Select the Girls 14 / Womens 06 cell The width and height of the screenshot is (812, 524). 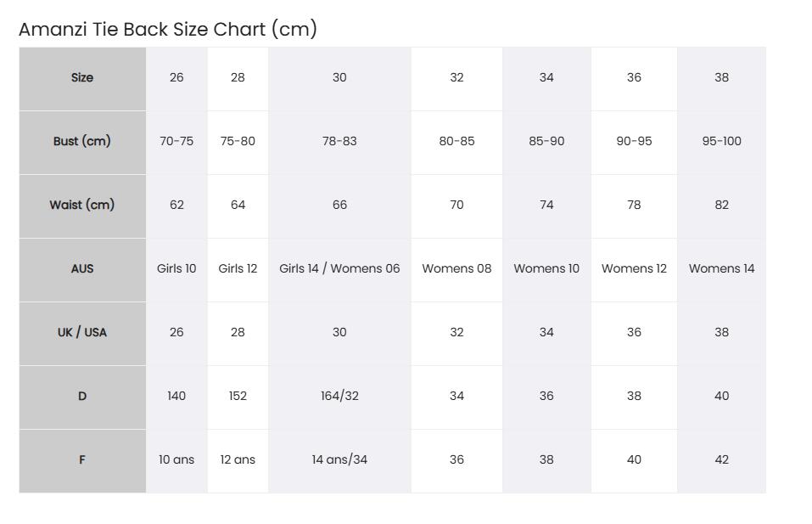[339, 269]
